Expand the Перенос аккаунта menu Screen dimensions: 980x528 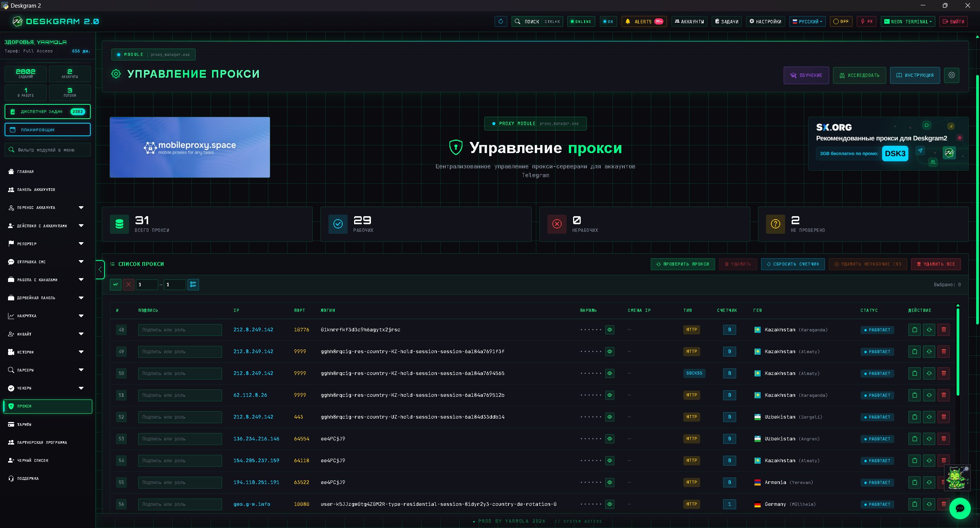pyautogui.click(x=47, y=207)
